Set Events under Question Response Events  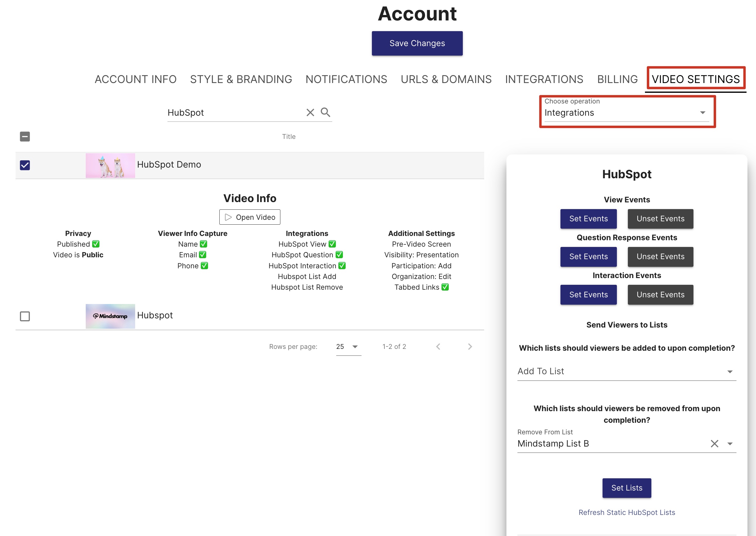pos(589,257)
